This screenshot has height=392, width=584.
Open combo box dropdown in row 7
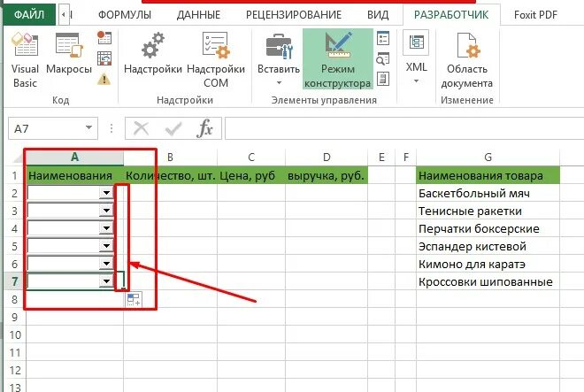[106, 281]
